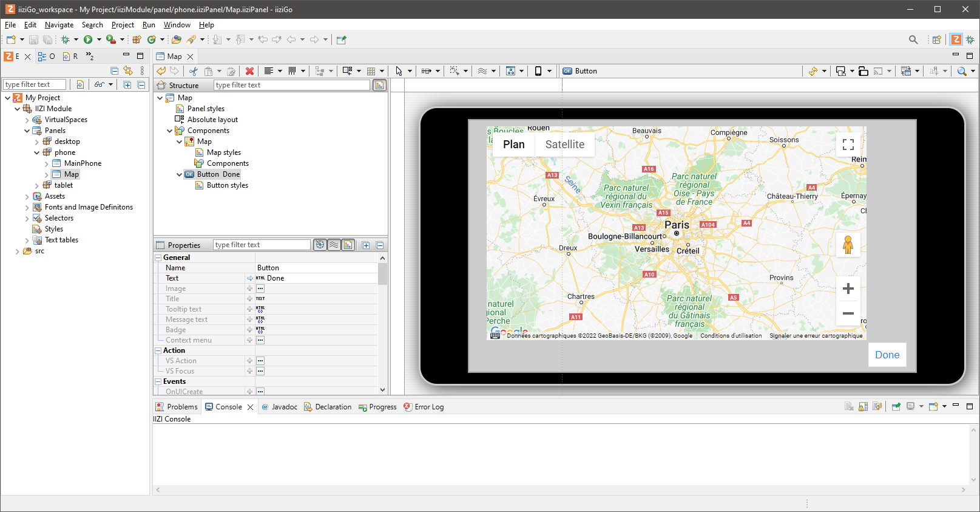The image size is (980, 512).
Task: Click the red X Delete icon in editor toolbar
Action: 249,71
